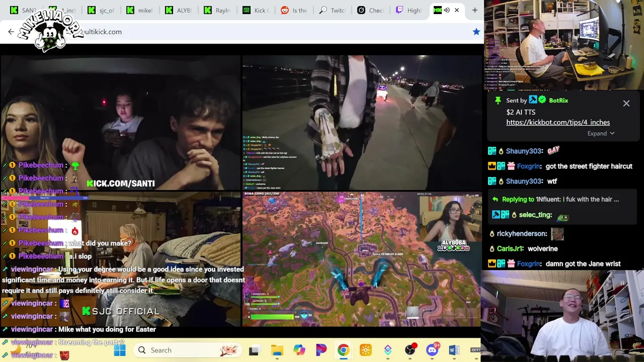The width and height of the screenshot is (644, 362).
Task: Switch to the ALYBO browser tab
Action: [x=180, y=10]
